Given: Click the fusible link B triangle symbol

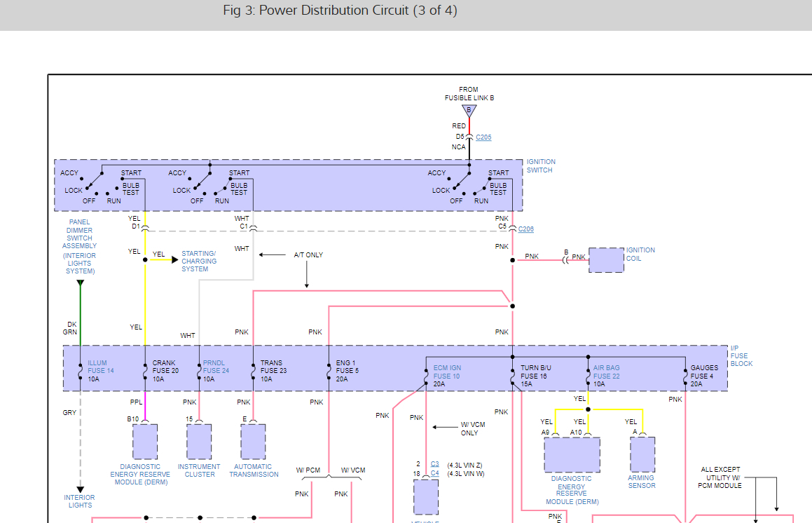Looking at the screenshot, I should click(469, 111).
